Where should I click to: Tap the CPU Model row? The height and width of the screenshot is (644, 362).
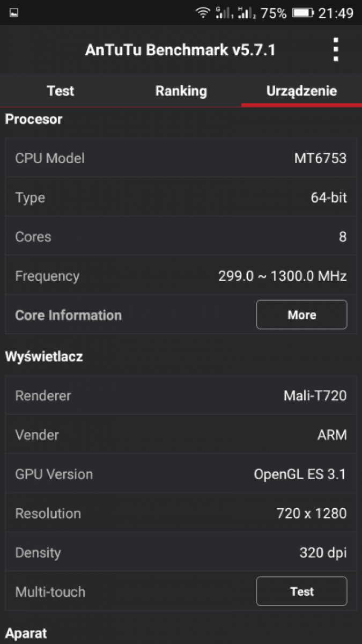click(x=181, y=158)
